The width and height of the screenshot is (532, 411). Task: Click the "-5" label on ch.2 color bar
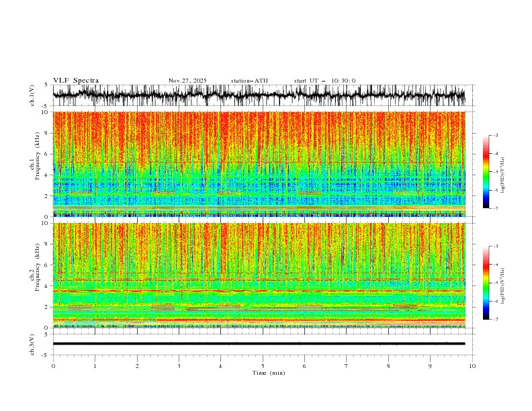(496, 283)
